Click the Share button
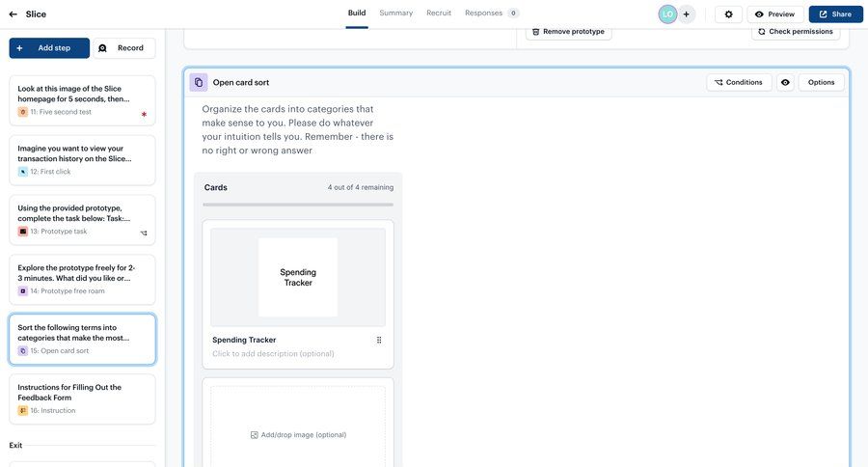Viewport: 868px width, 467px height. click(x=835, y=14)
